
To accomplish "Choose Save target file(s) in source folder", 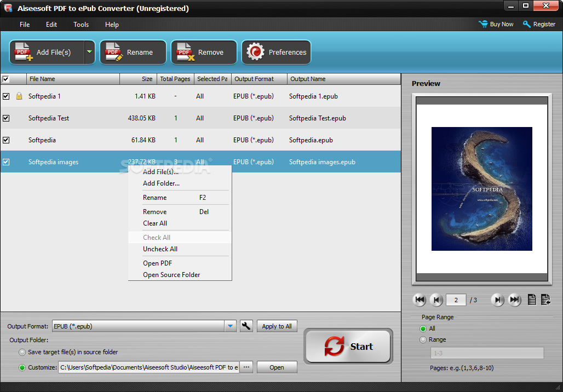I will (x=22, y=352).
